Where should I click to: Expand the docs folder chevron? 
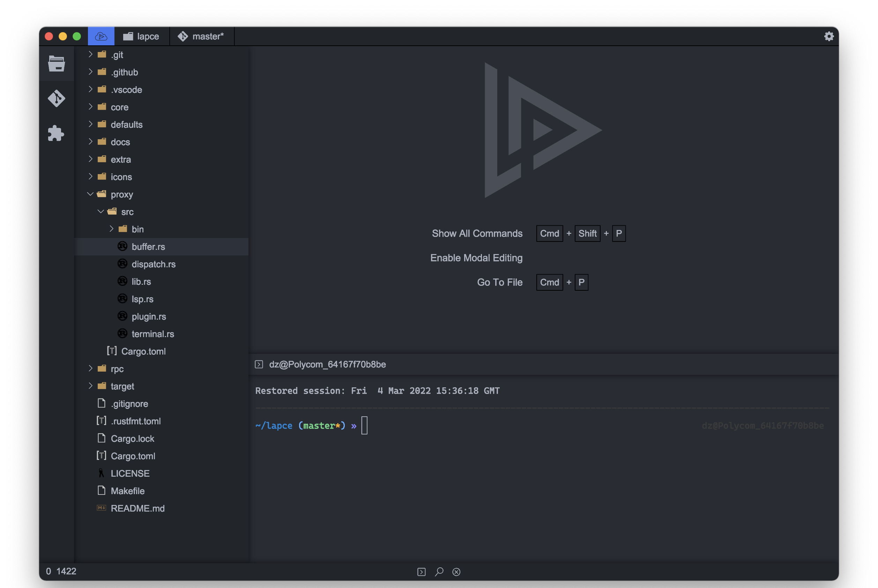click(90, 141)
